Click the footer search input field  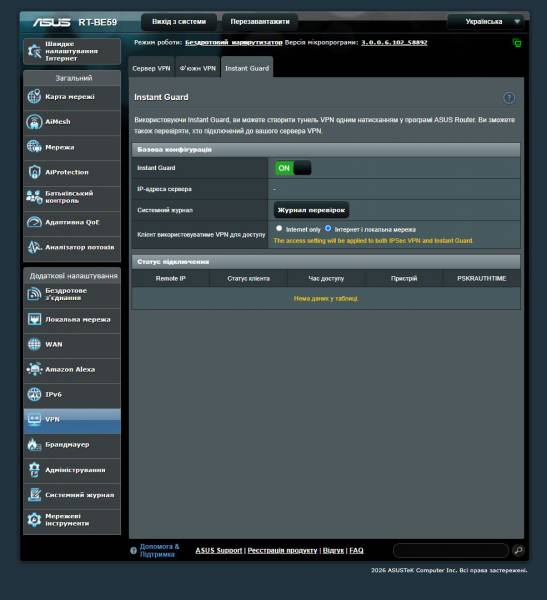(451, 550)
